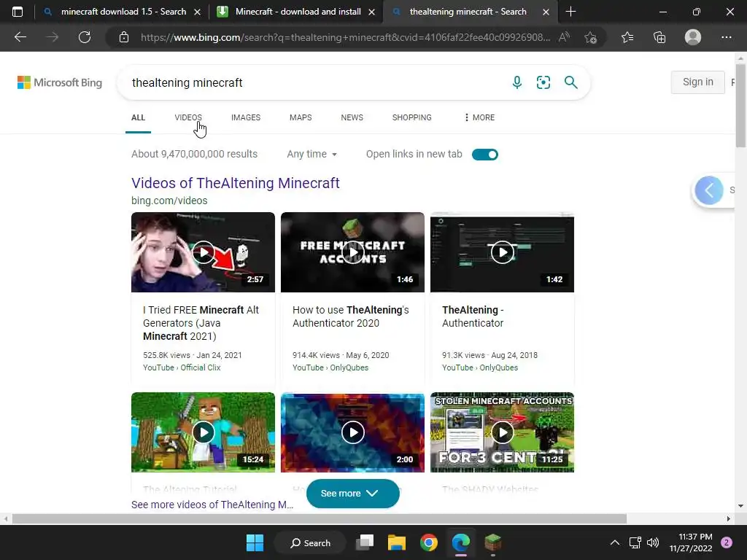Play the Free Minecraft Accounts 1:46 video

(352, 252)
